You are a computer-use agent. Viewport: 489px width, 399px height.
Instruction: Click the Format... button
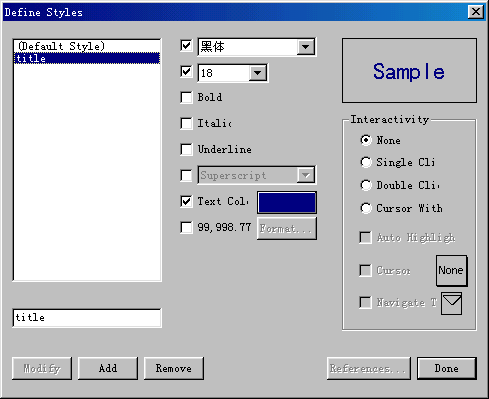coord(287,228)
